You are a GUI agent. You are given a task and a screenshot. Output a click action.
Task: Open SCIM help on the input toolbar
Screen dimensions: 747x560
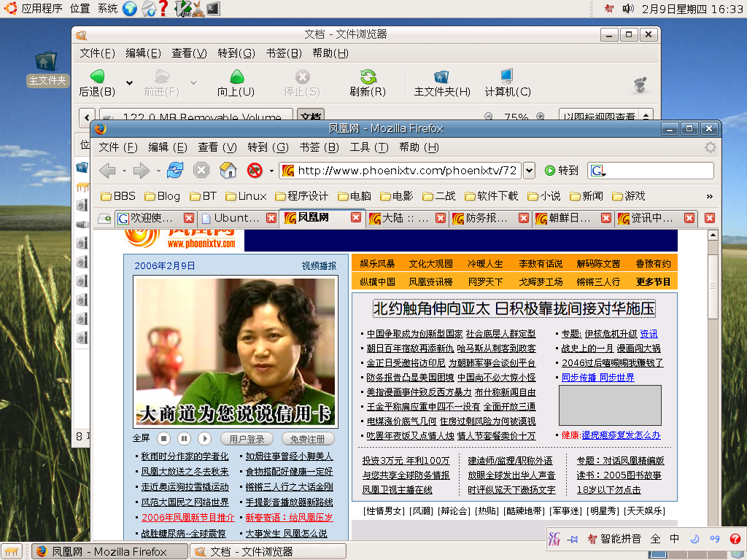[735, 539]
